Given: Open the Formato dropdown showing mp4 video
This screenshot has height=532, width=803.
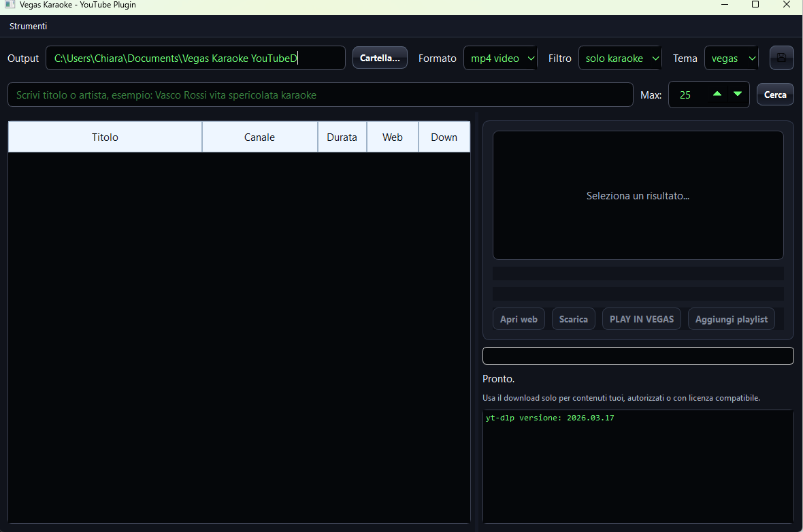Looking at the screenshot, I should (x=500, y=58).
